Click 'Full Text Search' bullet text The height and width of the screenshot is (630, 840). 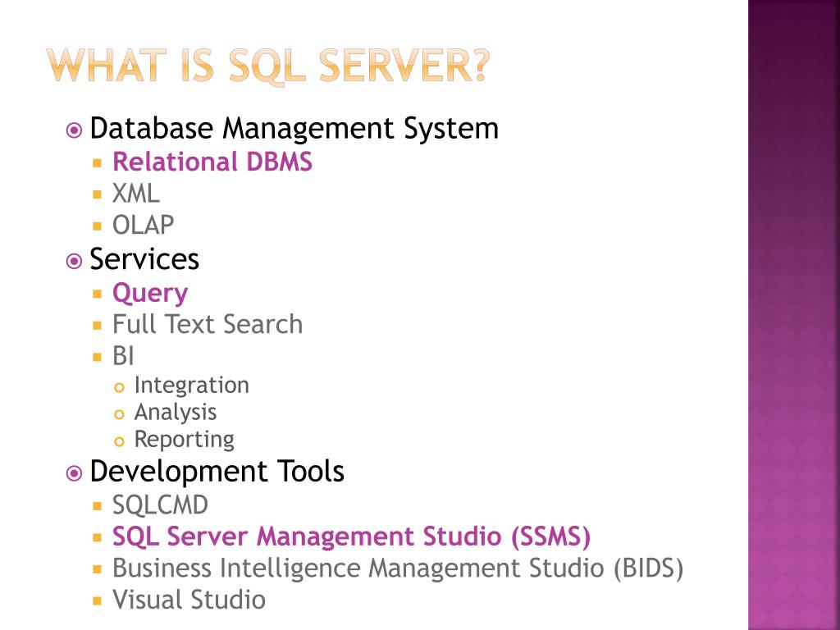[208, 324]
